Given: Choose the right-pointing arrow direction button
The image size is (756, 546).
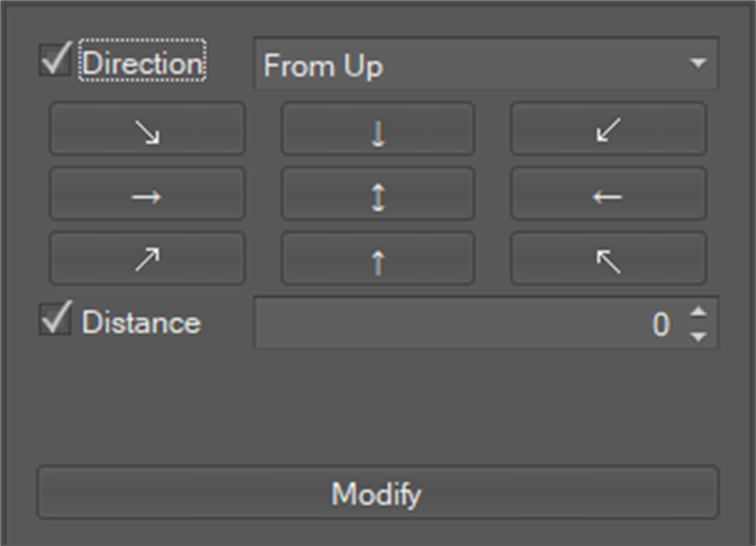Looking at the screenshot, I should pyautogui.click(x=147, y=194).
